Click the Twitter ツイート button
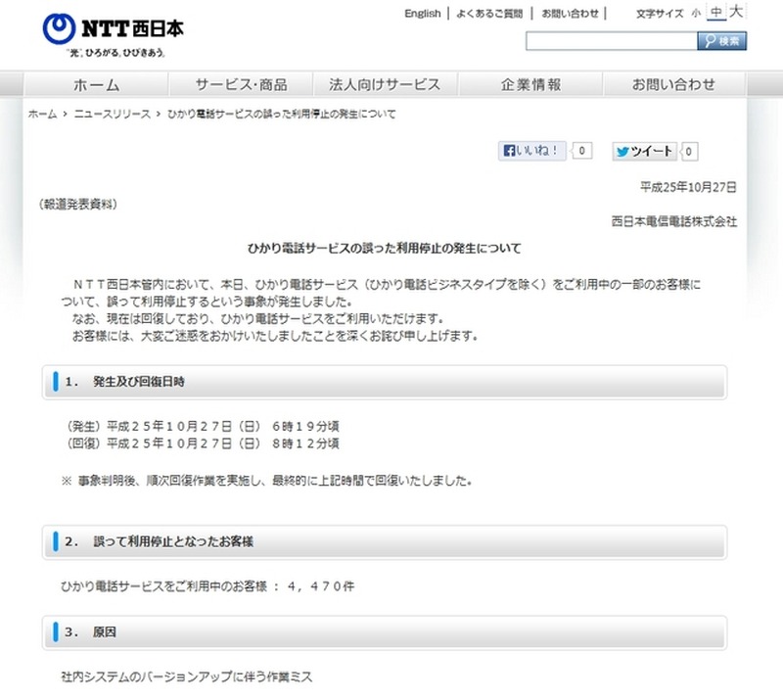Image resolution: width=783 pixels, height=700 pixels. click(x=644, y=151)
